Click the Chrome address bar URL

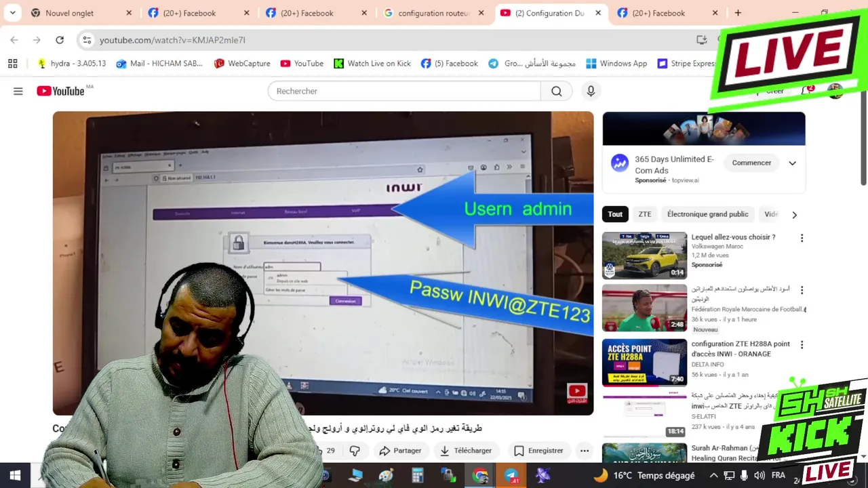[172, 40]
